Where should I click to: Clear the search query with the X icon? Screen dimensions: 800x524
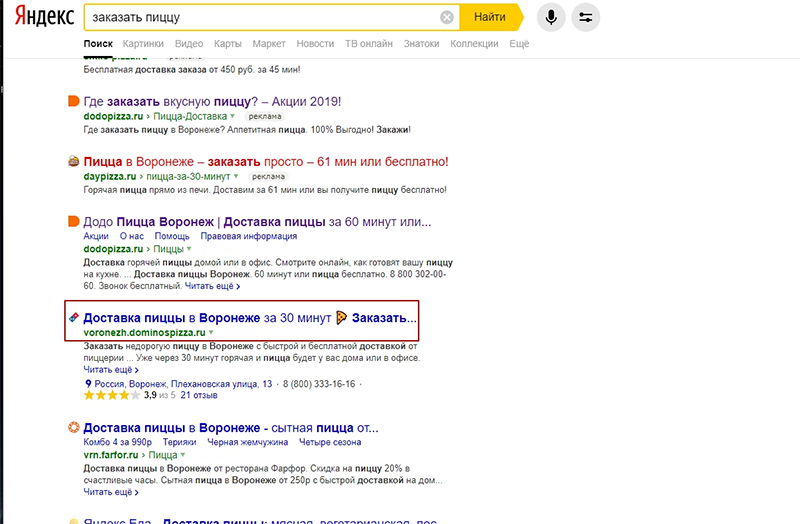pyautogui.click(x=447, y=17)
